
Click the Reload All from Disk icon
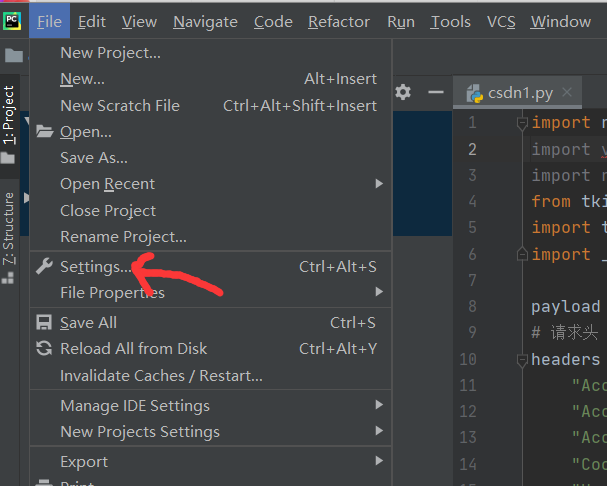44,349
